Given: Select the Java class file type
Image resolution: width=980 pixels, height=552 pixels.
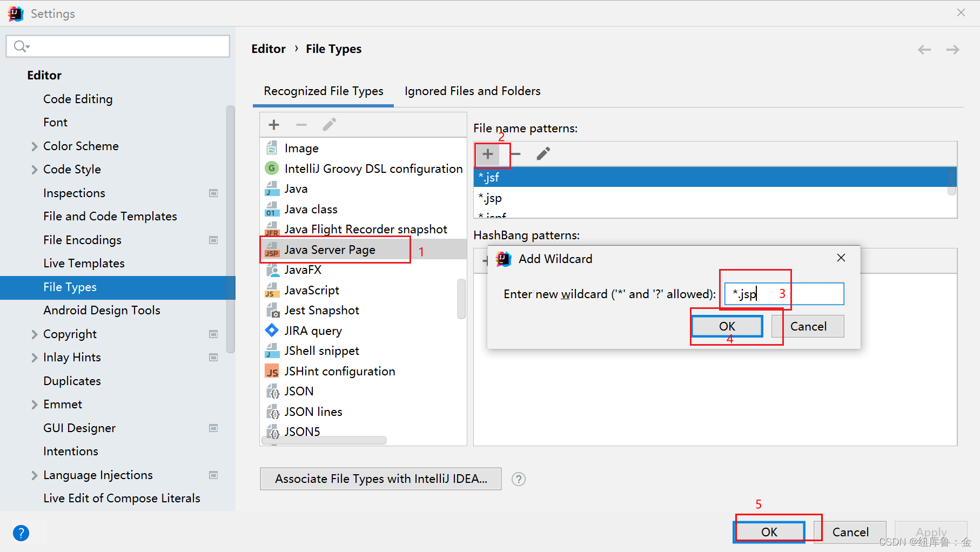Looking at the screenshot, I should coord(364,209).
